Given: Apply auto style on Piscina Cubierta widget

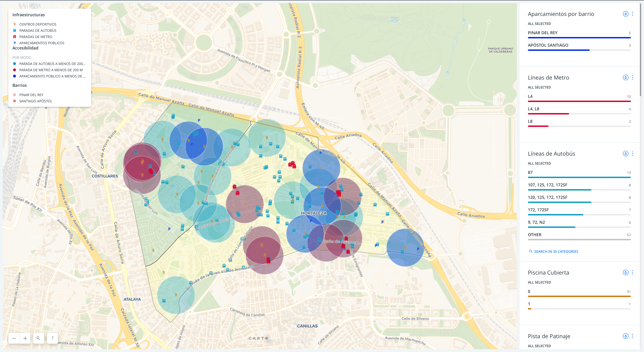Looking at the screenshot, I should click(625, 272).
